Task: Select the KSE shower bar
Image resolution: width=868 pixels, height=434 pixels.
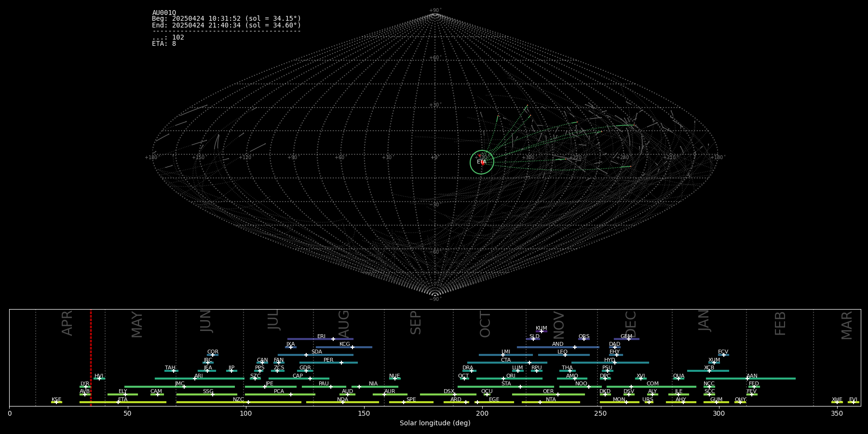Action: tap(56, 402)
